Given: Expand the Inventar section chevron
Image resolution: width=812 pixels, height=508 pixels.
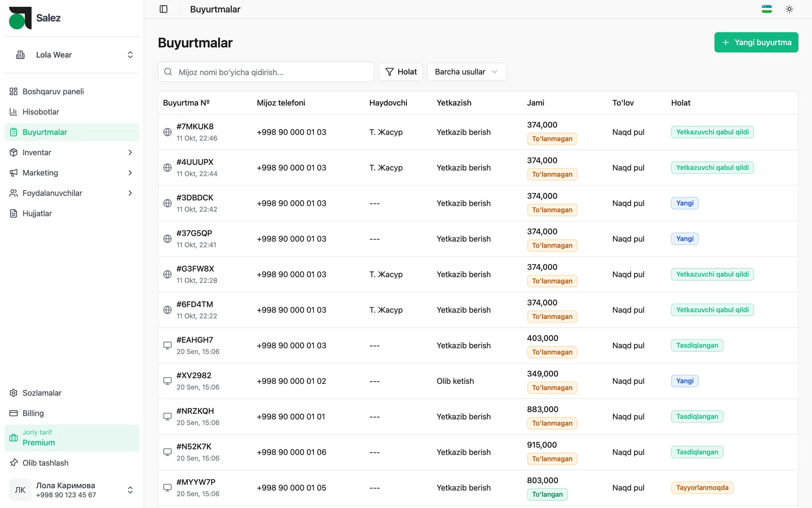Looking at the screenshot, I should [x=130, y=153].
